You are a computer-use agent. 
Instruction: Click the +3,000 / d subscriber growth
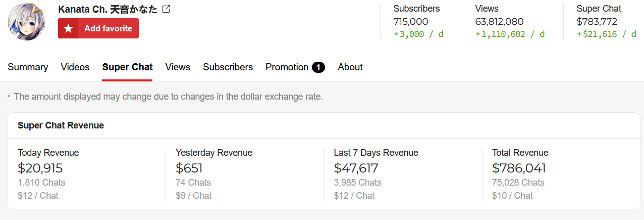point(418,34)
